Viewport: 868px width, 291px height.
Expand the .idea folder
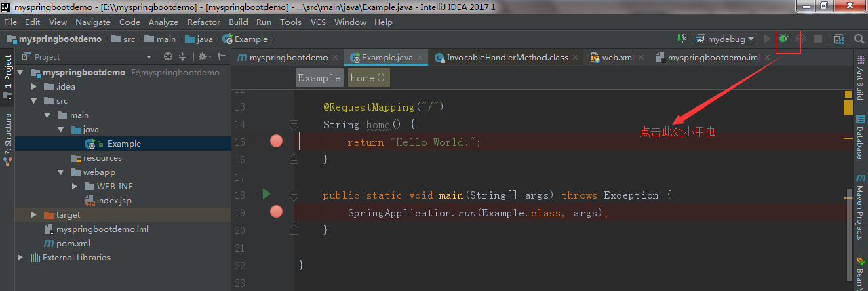click(34, 87)
